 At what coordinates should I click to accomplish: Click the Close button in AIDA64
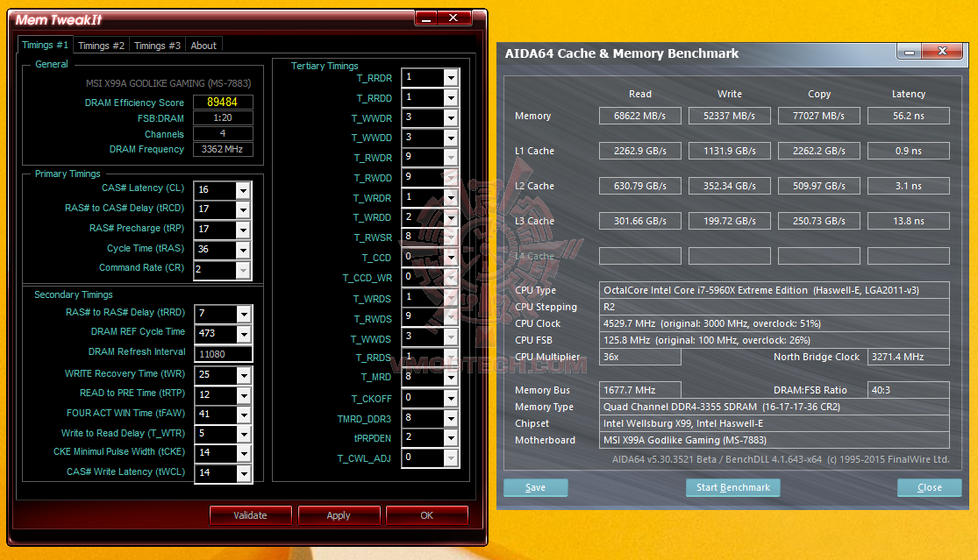pos(930,487)
